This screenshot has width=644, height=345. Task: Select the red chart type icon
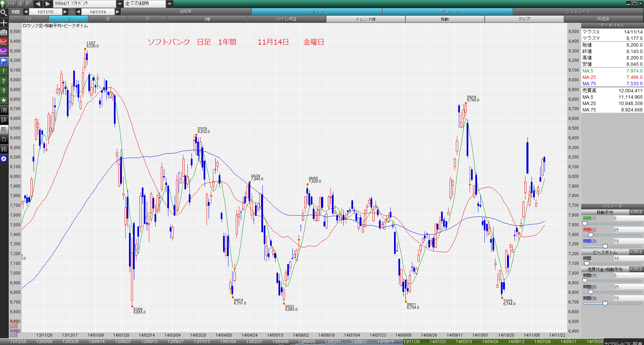tap(4, 42)
